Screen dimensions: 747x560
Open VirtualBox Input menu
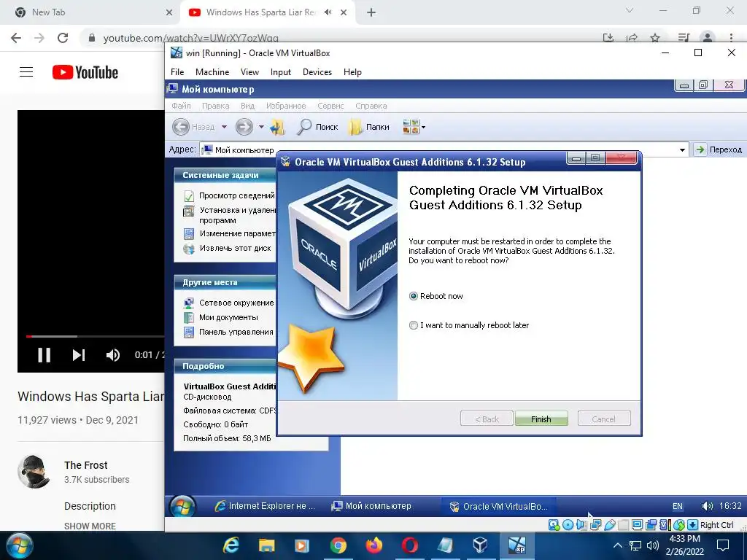click(x=281, y=72)
